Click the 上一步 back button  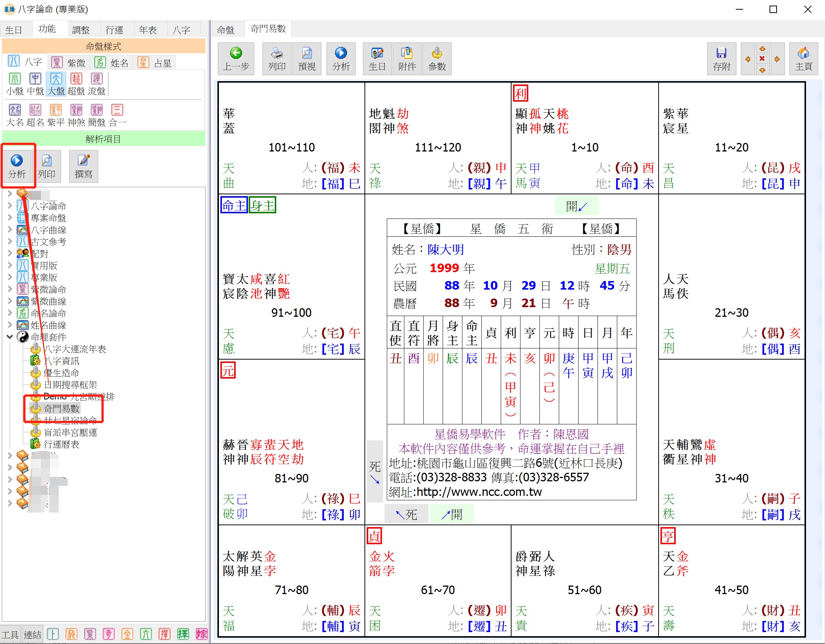click(236, 59)
